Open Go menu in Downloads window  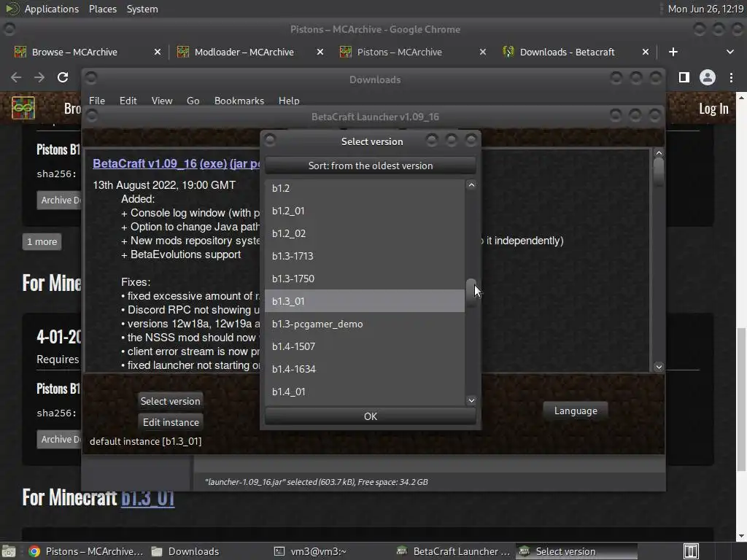(193, 101)
